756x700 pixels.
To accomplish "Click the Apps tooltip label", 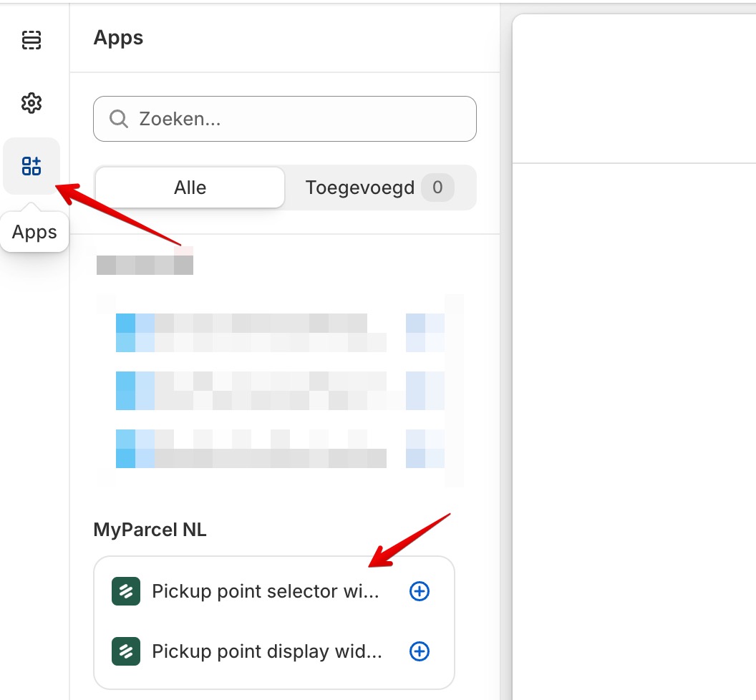I will [x=34, y=231].
